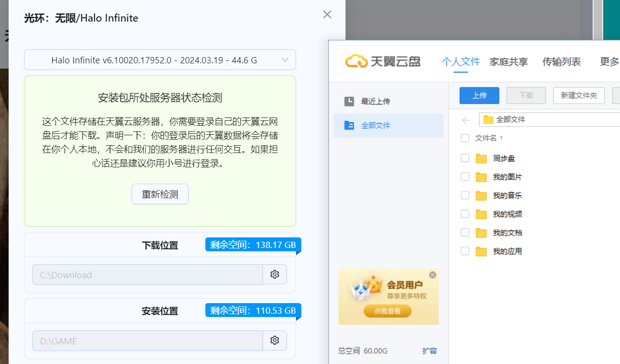
Task: Click the 剩余空间 138.17 GB badge
Action: click(x=253, y=245)
